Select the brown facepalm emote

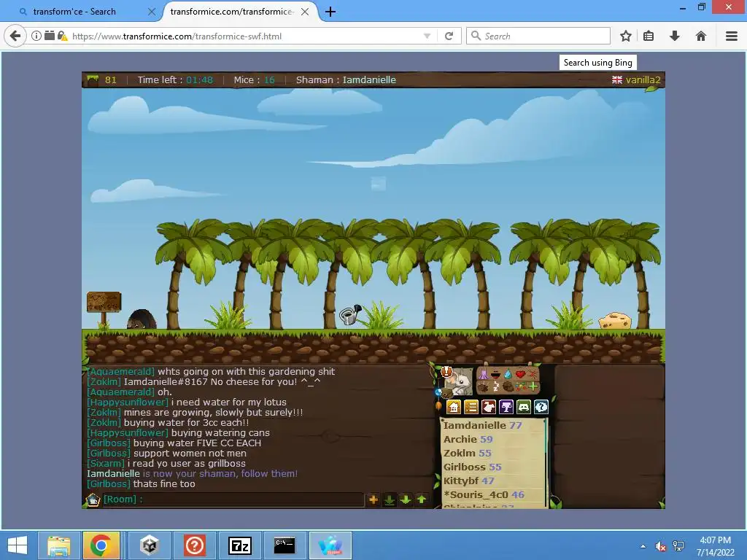(x=508, y=386)
